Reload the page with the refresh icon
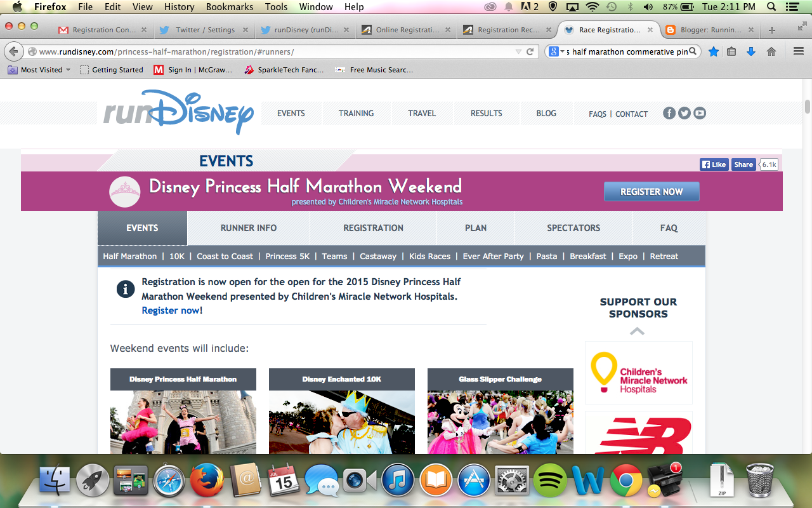Viewport: 812px width, 508px height. pyautogui.click(x=530, y=51)
